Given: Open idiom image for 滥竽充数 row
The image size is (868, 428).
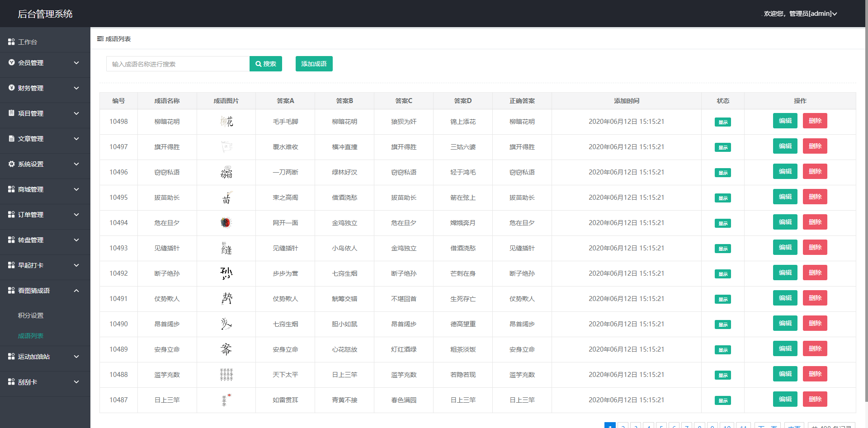Looking at the screenshot, I should coord(226,375).
